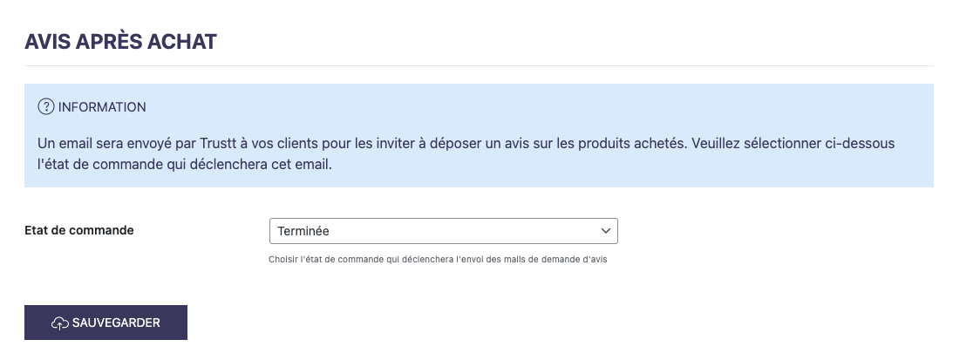Expand the order status dropdown chevron
This screenshot has width=980, height=360.
[x=606, y=231]
